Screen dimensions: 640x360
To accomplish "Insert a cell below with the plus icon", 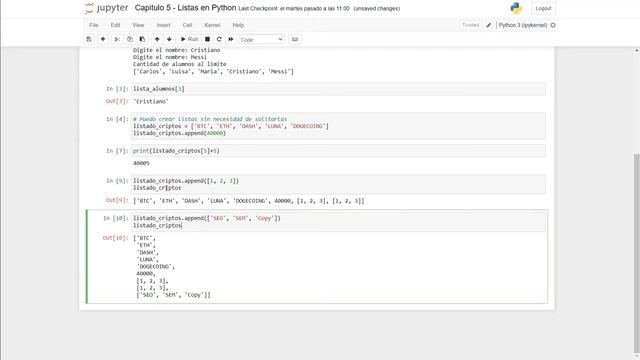I will 103,39.
